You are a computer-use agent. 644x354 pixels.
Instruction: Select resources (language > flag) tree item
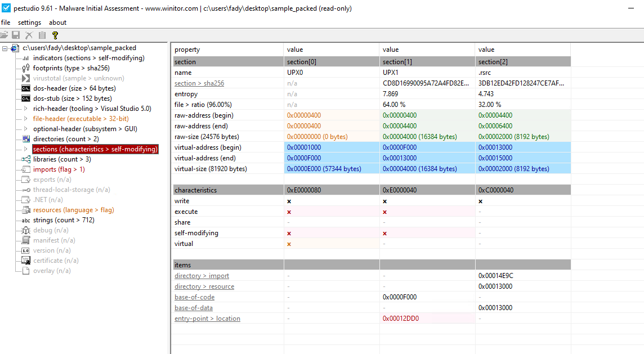click(x=74, y=210)
